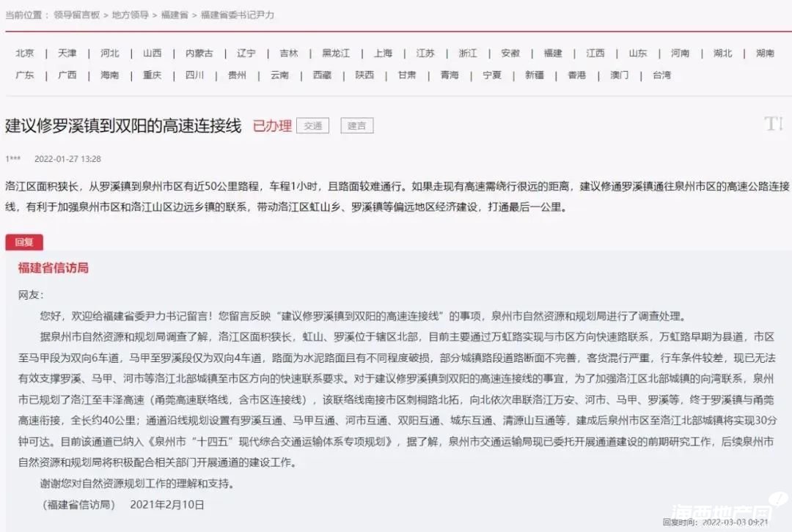Click the line 谢谢您对自然资源规划工作的理解和支持
792x532 pixels.
tap(137, 484)
